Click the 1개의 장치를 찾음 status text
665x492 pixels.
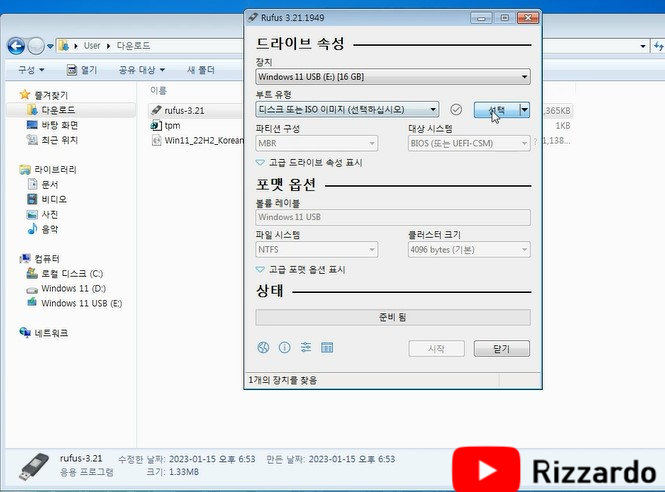282,380
